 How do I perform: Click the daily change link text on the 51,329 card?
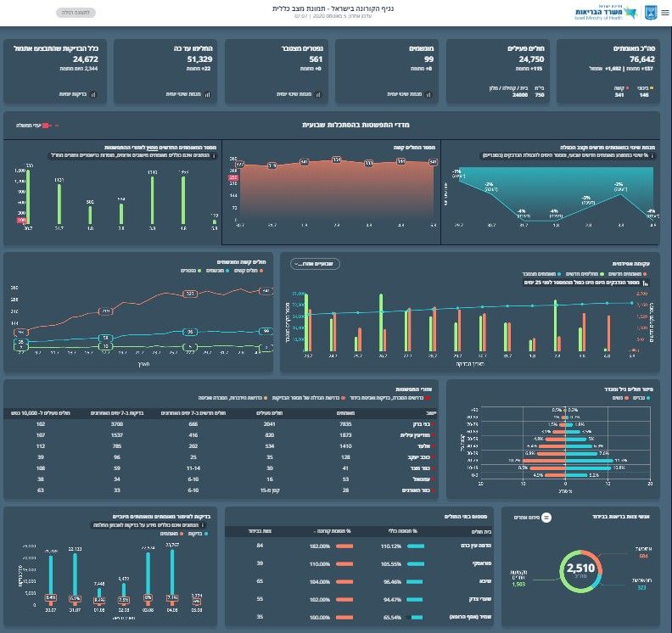[x=183, y=94]
